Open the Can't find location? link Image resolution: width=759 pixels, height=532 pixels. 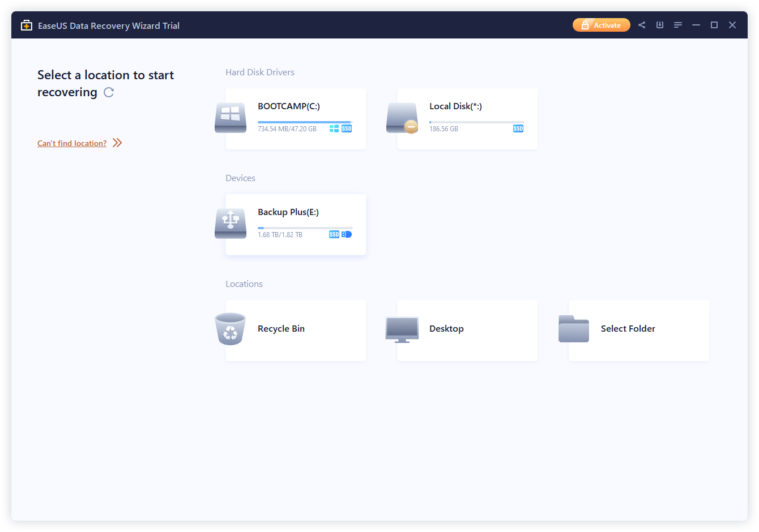71,143
